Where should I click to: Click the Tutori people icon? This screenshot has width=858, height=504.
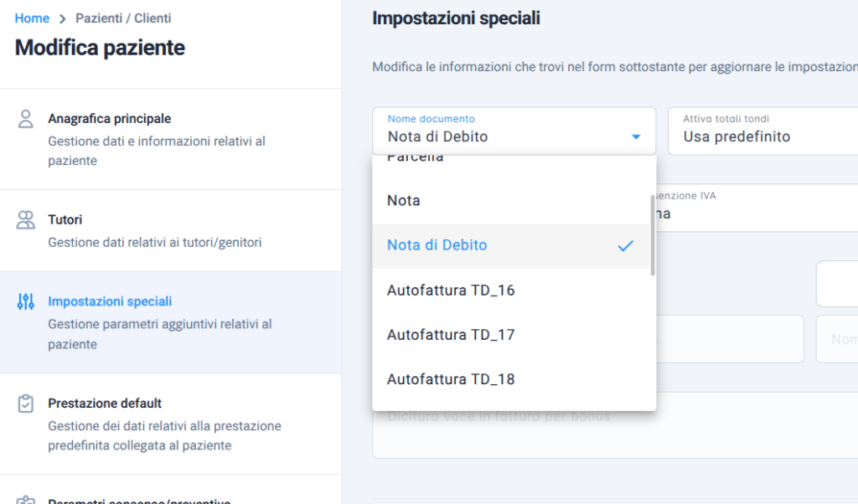pyautogui.click(x=26, y=220)
